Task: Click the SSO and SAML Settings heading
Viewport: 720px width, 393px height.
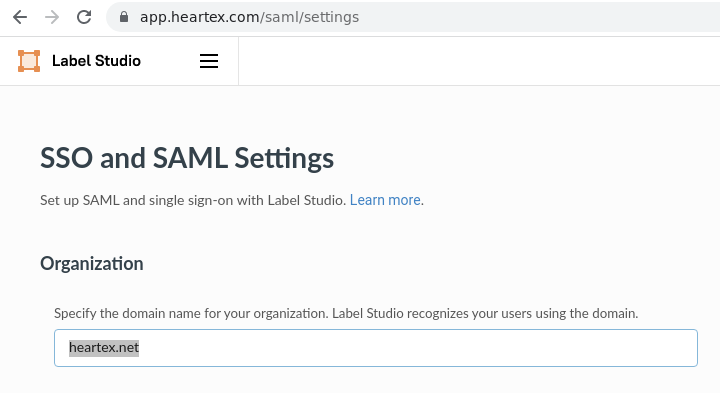Action: (187, 158)
